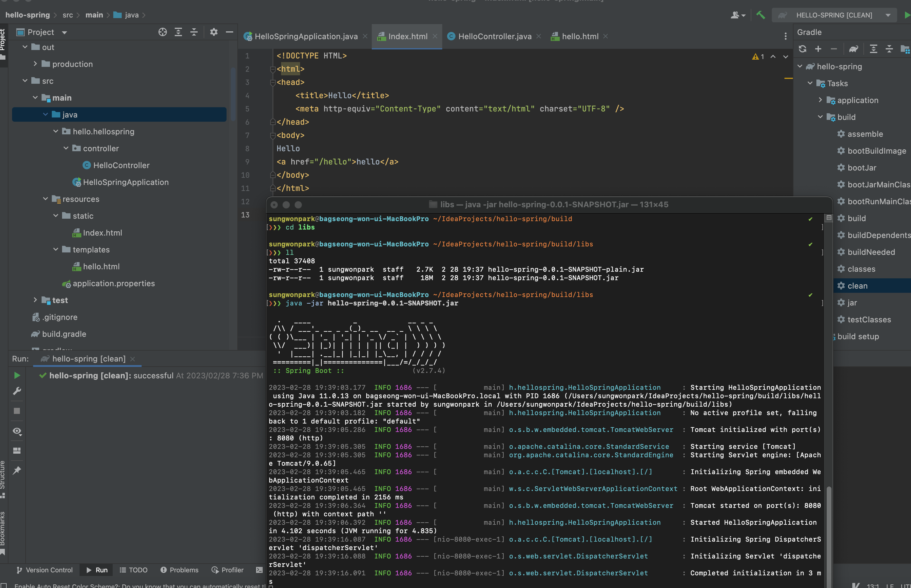Reload all Gradle projects
Image resolution: width=911 pixels, height=588 pixels.
802,49
